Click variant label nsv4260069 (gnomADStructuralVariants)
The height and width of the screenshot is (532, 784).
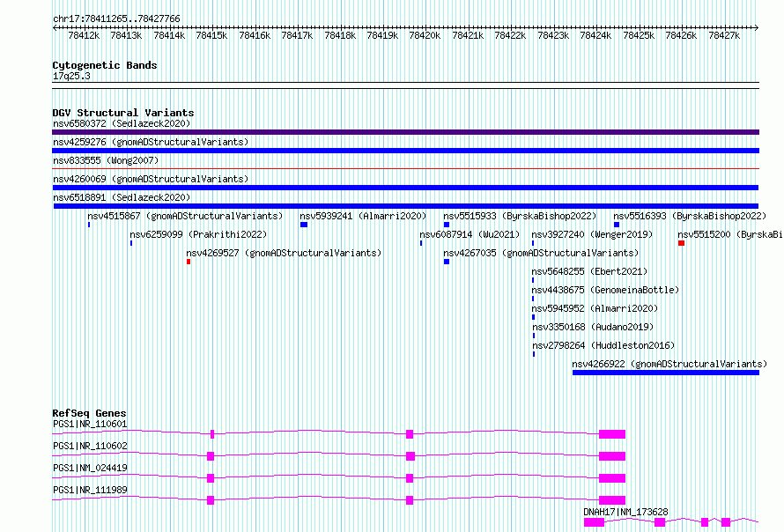[x=151, y=179]
